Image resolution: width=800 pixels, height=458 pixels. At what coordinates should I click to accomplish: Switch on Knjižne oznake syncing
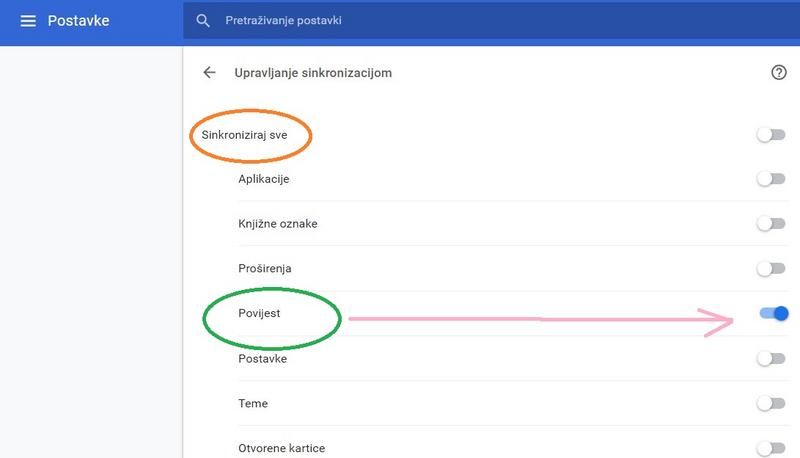771,223
